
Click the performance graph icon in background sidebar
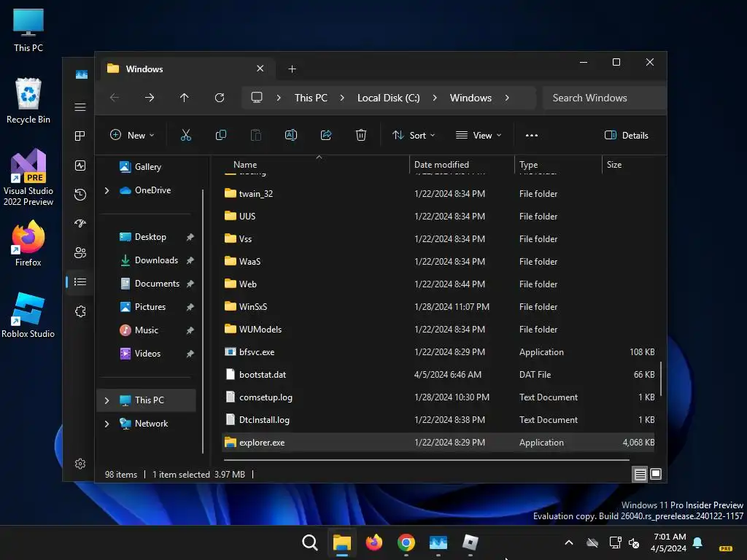point(80,166)
